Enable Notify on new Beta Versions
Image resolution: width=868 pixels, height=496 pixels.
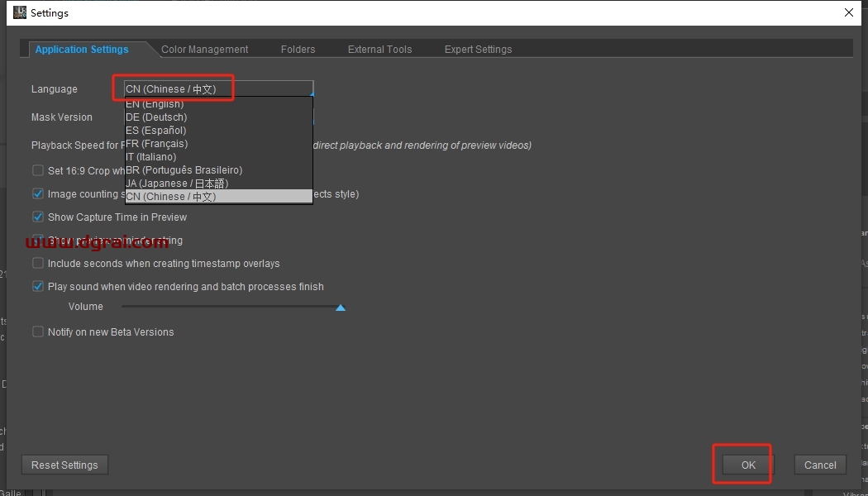coord(38,332)
